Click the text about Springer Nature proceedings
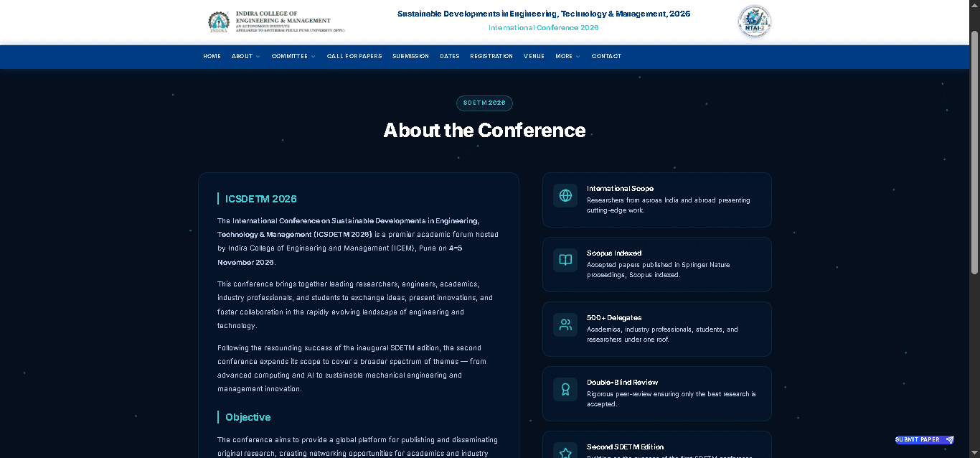 659,270
